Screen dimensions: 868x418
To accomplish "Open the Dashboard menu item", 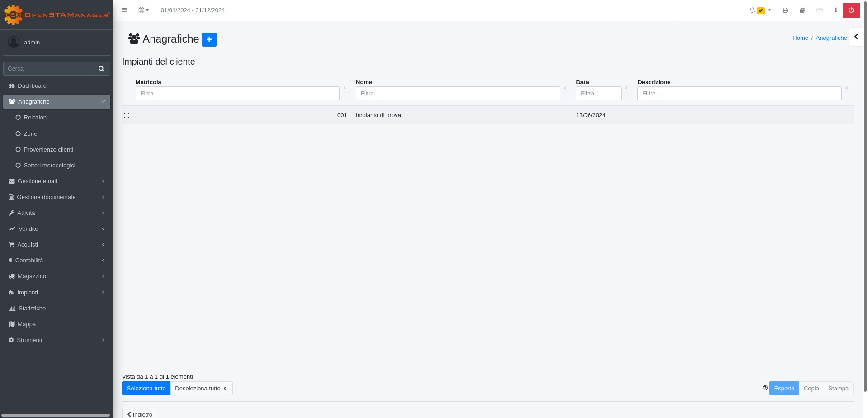I will [32, 86].
